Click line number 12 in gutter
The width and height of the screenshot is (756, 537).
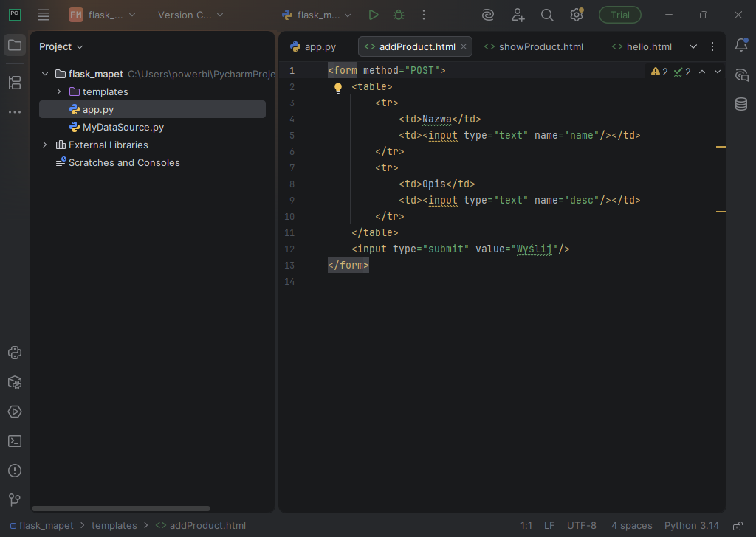pyautogui.click(x=289, y=249)
